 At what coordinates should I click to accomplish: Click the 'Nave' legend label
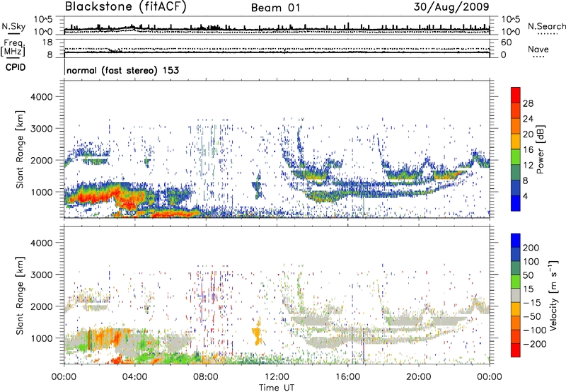click(538, 49)
